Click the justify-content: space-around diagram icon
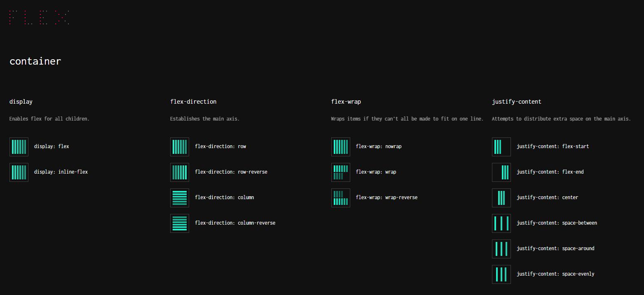The height and width of the screenshot is (295, 644). pyautogui.click(x=501, y=249)
